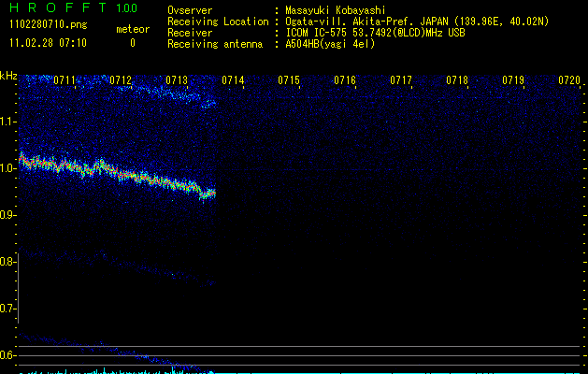Select the filename 1102280710.png
The height and width of the screenshot is (374, 588).
pos(49,25)
